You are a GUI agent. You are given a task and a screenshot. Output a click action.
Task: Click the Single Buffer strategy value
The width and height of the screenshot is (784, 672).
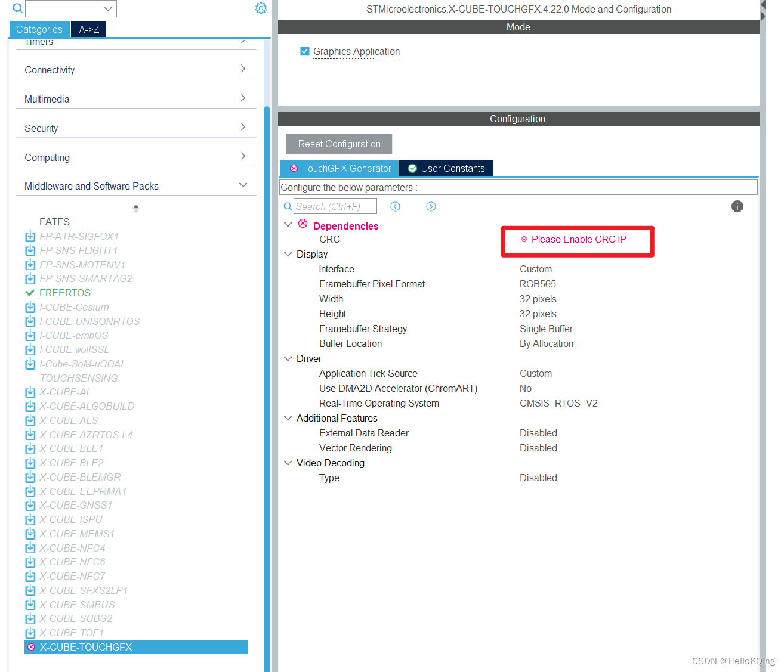point(546,329)
